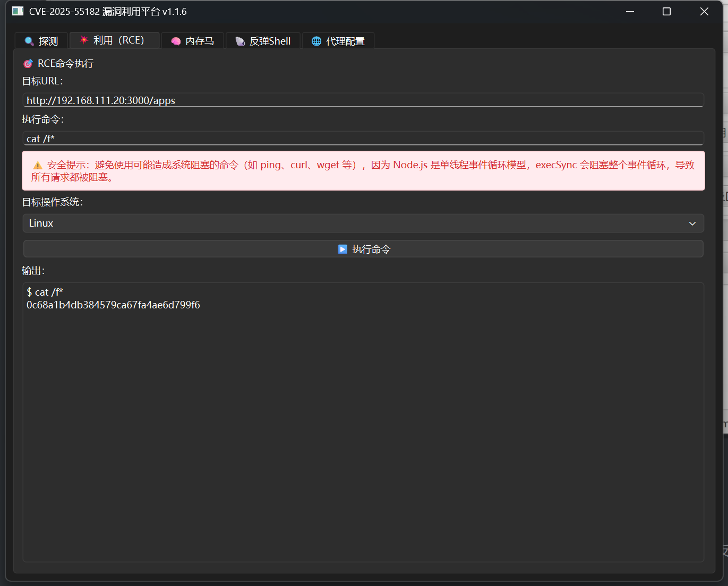Expand the chevron arrow of the OS dropdown
728x586 pixels.
click(692, 223)
